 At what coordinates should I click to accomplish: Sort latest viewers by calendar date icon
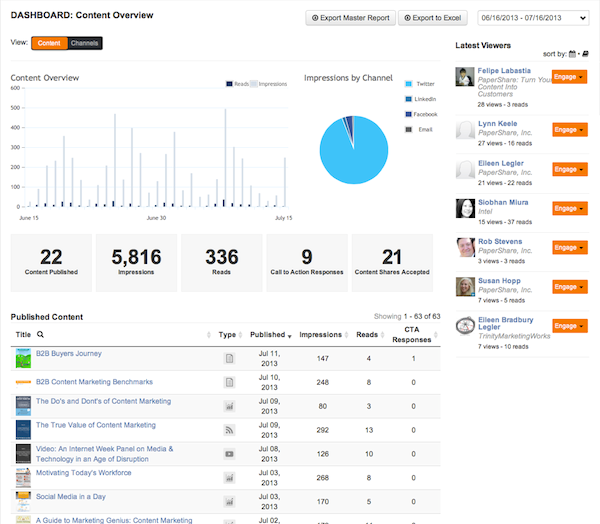pos(571,54)
